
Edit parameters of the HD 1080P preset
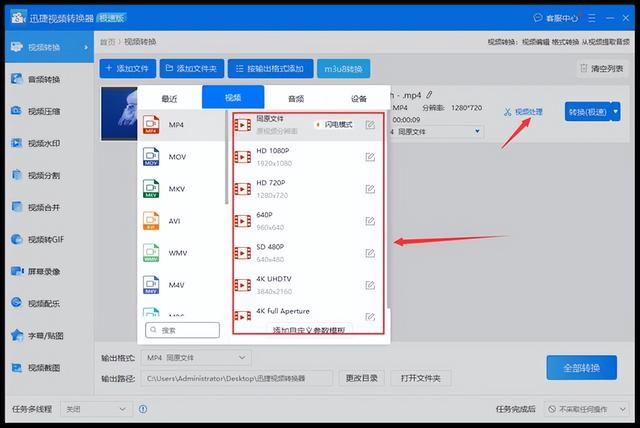(370, 157)
